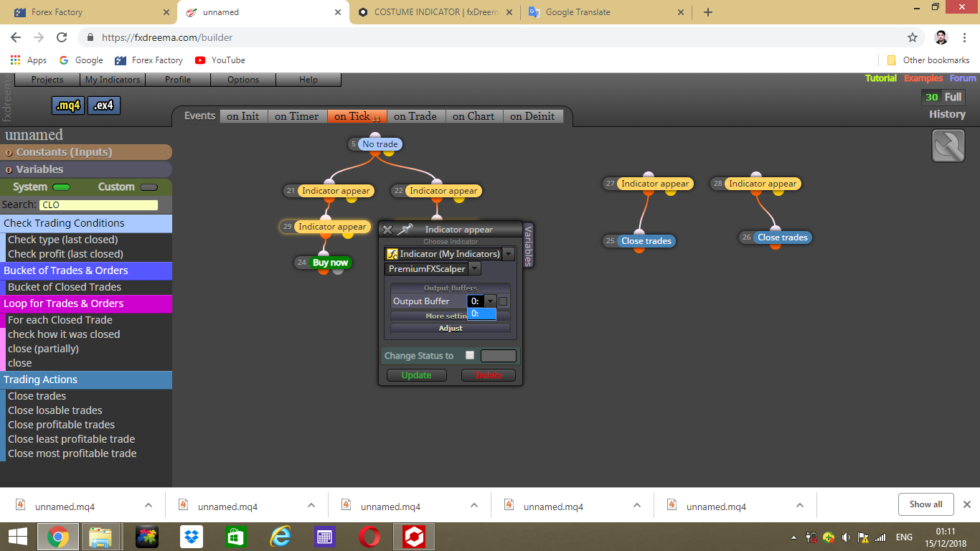Show hidden system tray icons

(x=793, y=537)
